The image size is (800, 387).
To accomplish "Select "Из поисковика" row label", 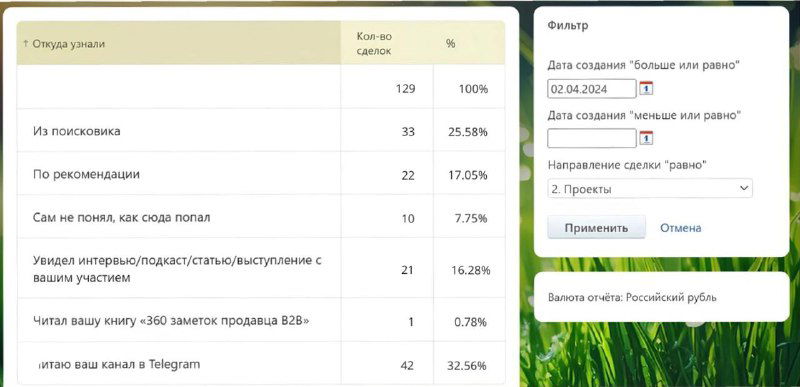I will [x=77, y=131].
